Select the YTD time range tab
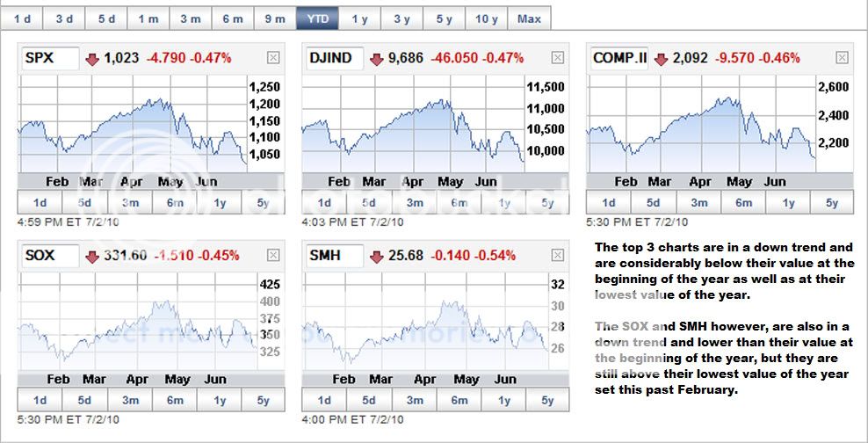 point(317,18)
